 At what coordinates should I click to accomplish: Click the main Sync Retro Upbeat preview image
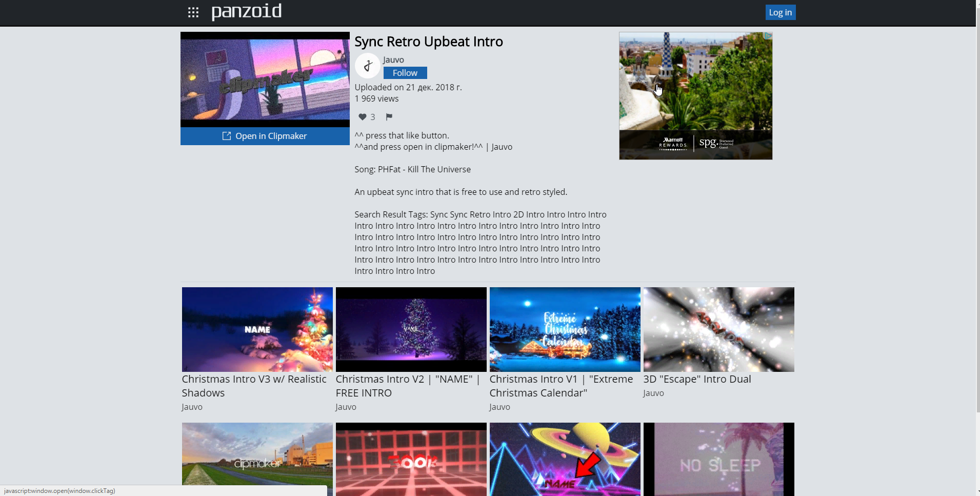pos(265,78)
